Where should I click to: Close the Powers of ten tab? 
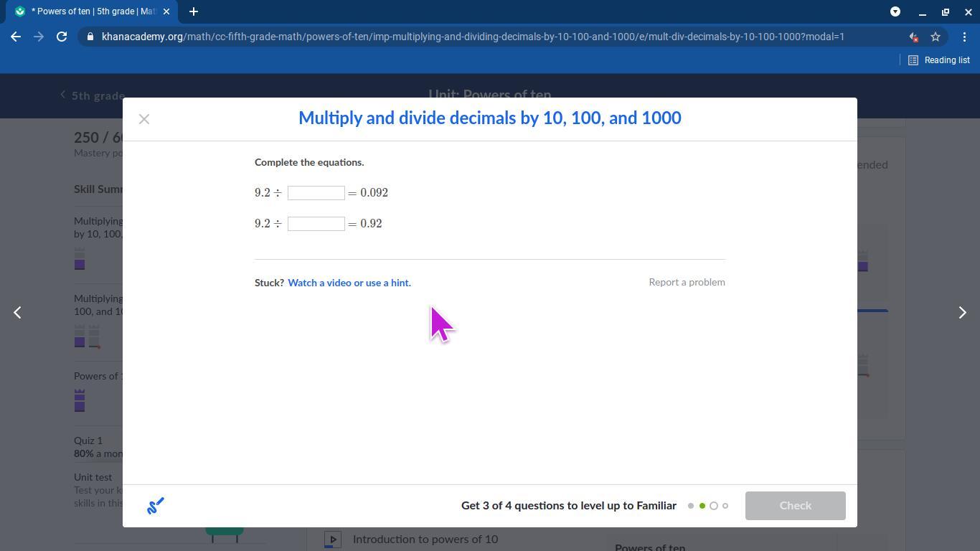pos(166,11)
